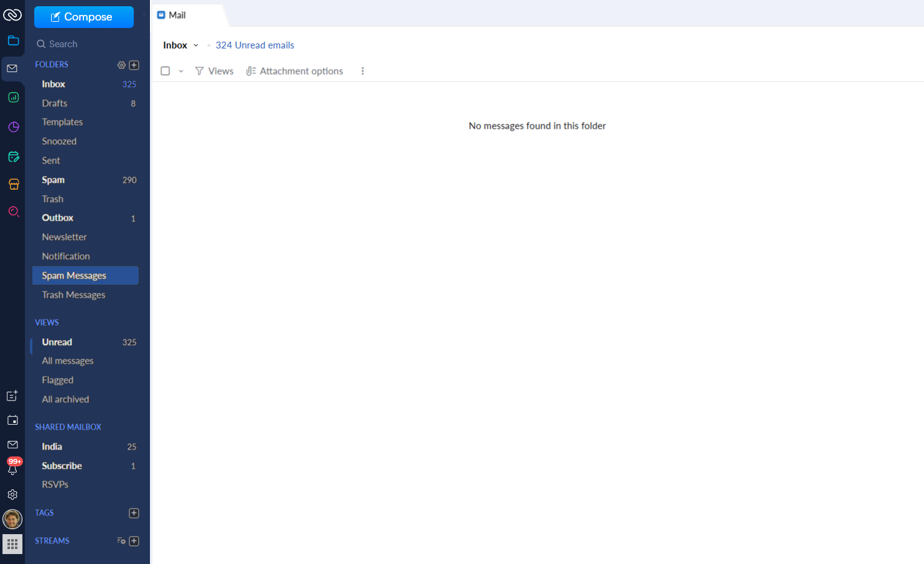Open the Views filter

(x=214, y=71)
